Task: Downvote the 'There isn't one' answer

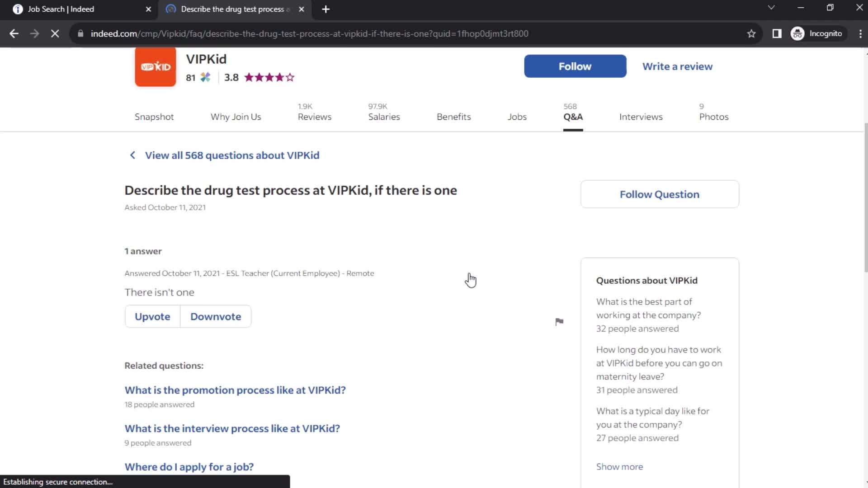Action: pyautogui.click(x=216, y=316)
